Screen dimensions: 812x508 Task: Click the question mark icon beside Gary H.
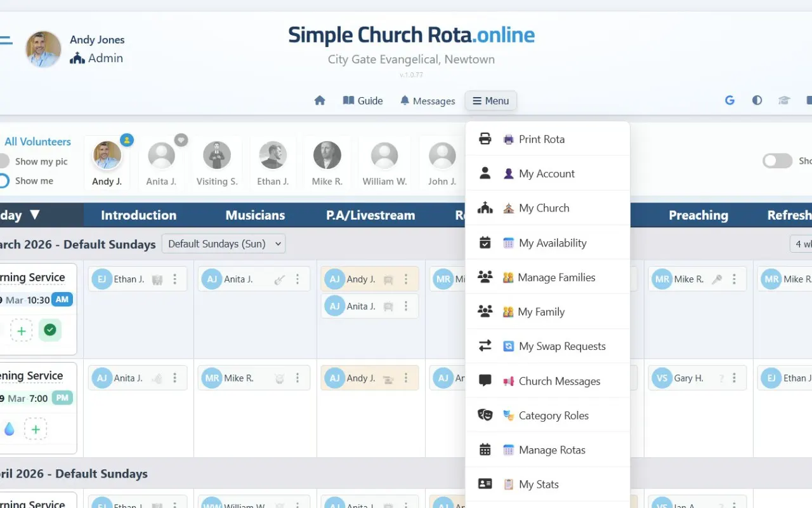point(721,378)
